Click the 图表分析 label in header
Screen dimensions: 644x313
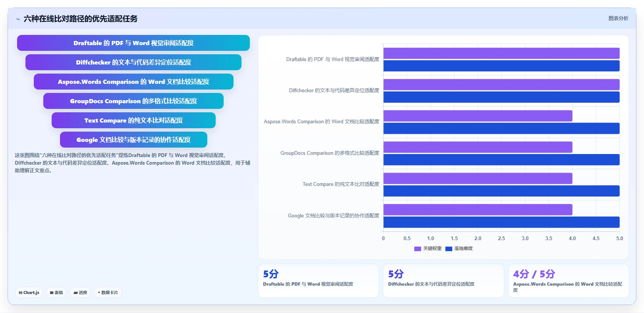tap(618, 18)
